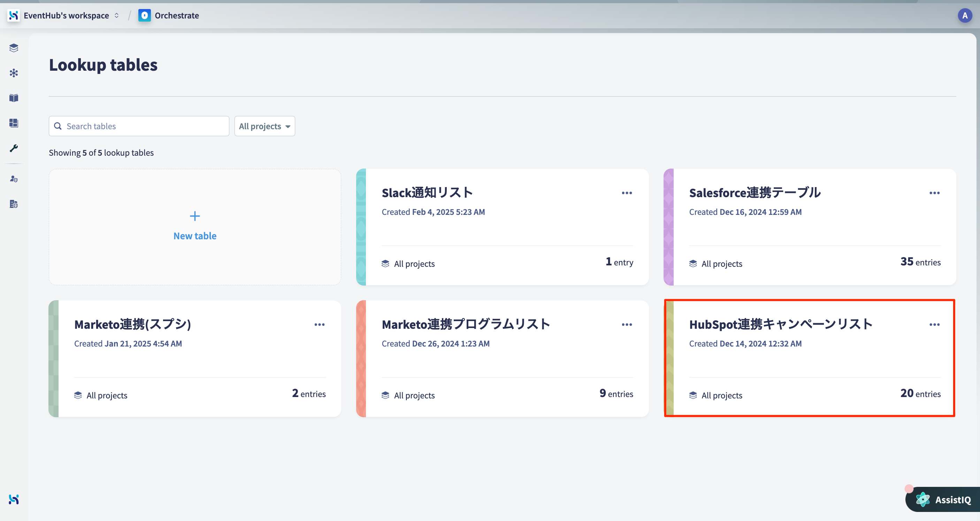The height and width of the screenshot is (521, 980).
Task: Open the community library book icon
Action: tap(14, 98)
